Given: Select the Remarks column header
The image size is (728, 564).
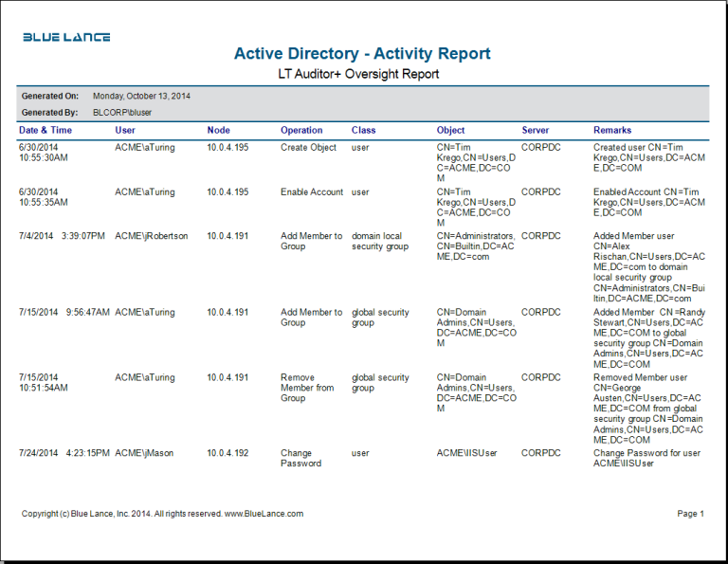Looking at the screenshot, I should point(612,130).
